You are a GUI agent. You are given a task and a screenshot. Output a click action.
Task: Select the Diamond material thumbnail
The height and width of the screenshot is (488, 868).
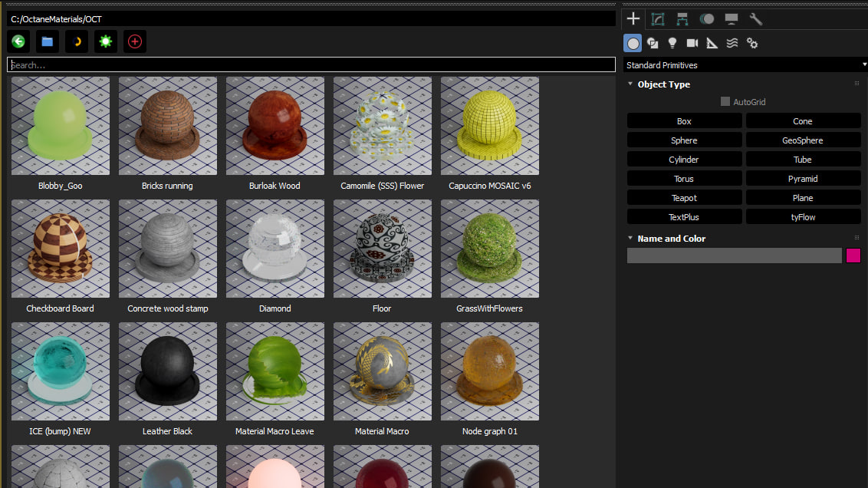[275, 249]
